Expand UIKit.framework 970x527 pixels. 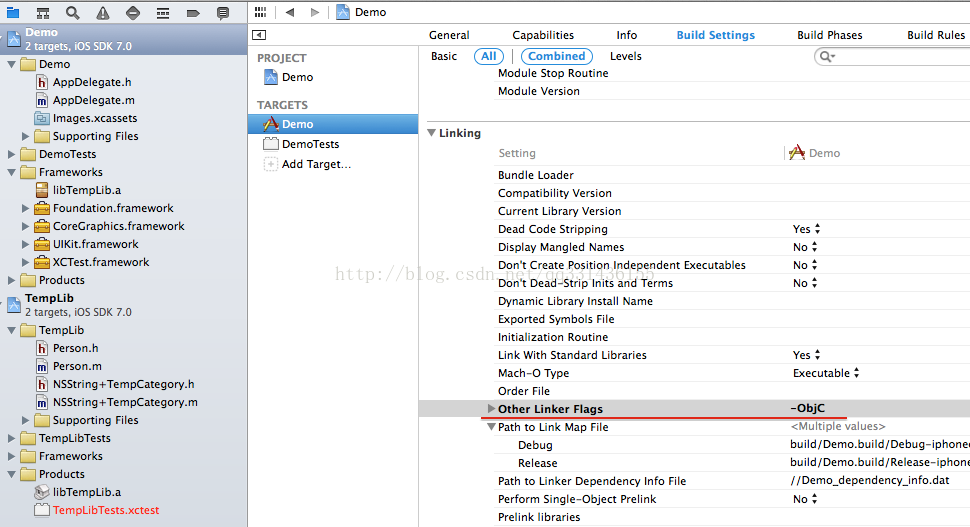[x=25, y=244]
